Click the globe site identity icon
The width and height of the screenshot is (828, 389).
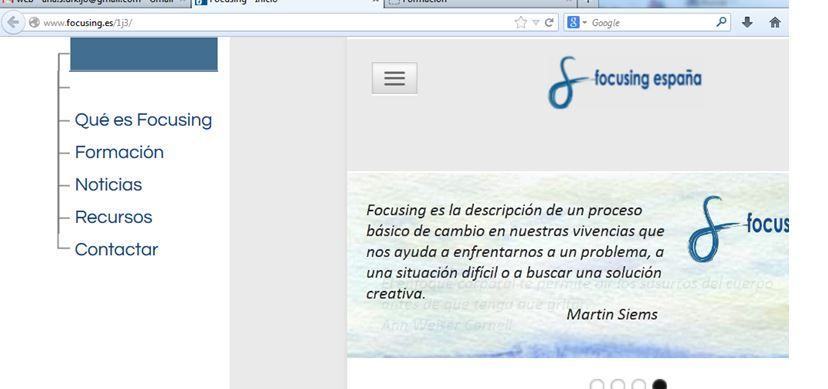coord(34,23)
